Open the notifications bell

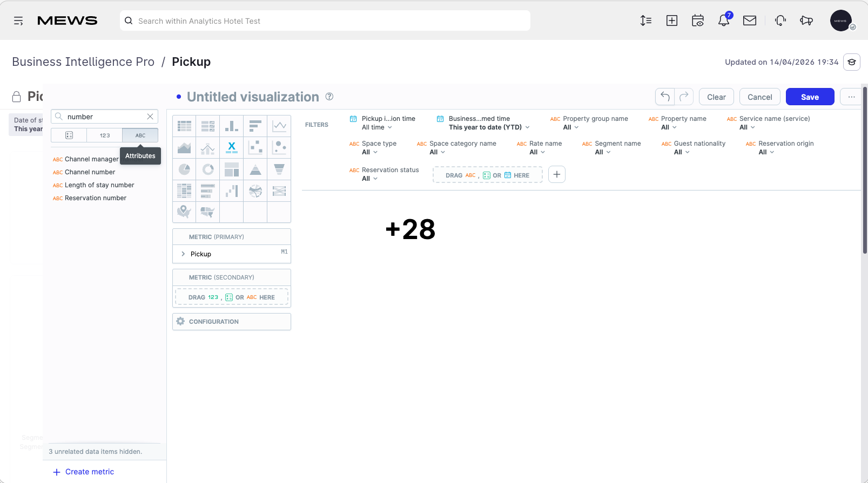[724, 21]
